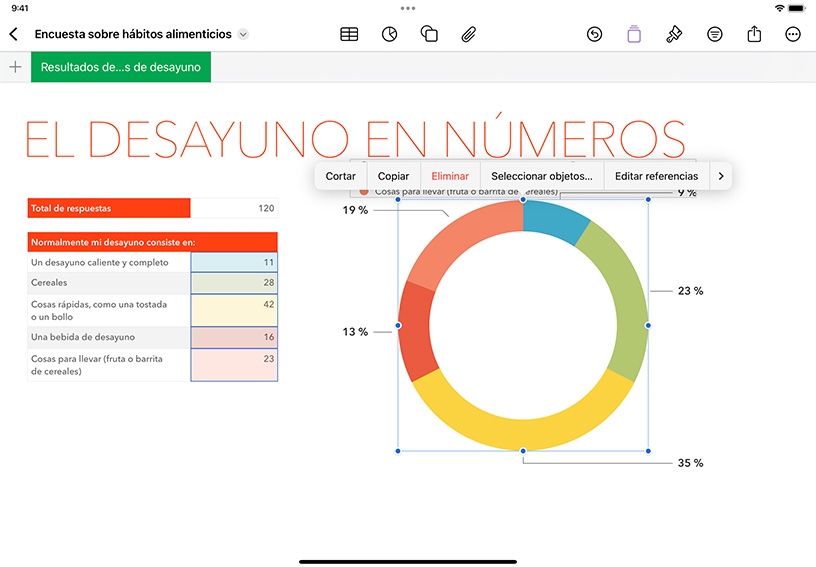
Task: Tap the battery status icon
Action: (797, 8)
